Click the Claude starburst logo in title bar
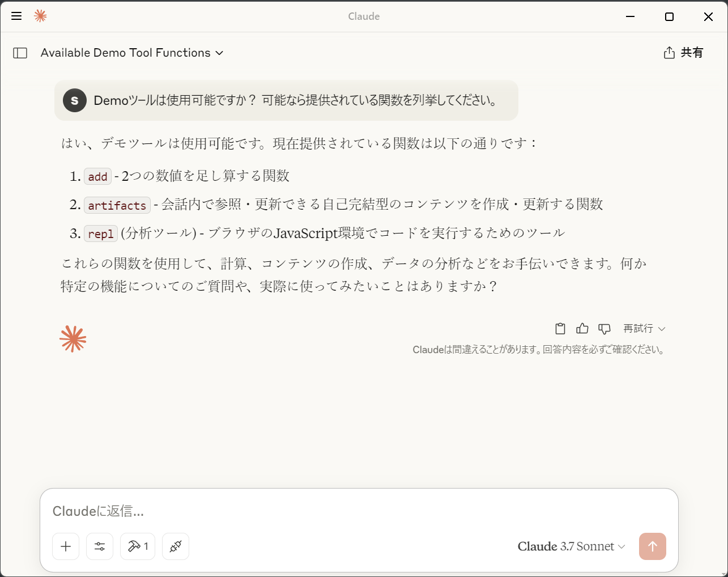 coord(40,16)
